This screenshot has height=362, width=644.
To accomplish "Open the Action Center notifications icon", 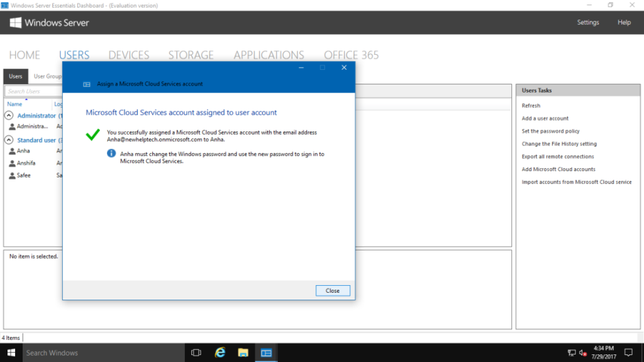I will click(x=628, y=353).
